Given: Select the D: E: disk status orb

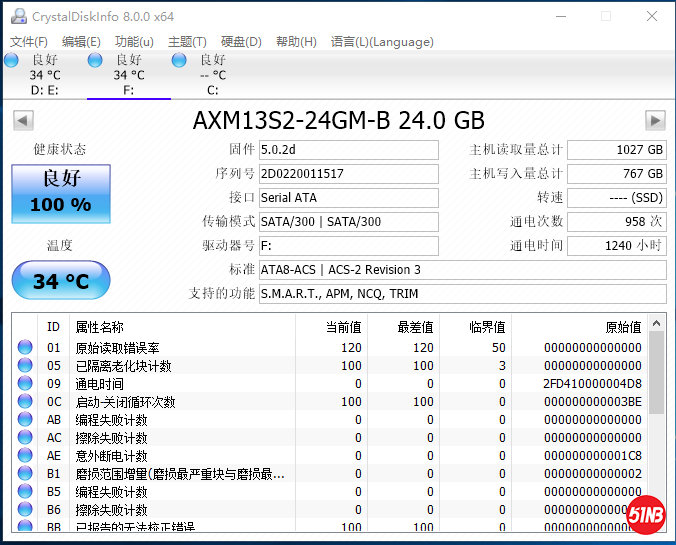Looking at the screenshot, I should click(11, 60).
